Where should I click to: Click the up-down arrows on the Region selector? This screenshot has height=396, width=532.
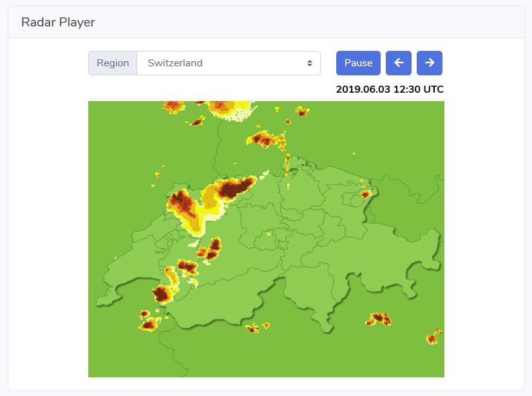pyautogui.click(x=309, y=63)
